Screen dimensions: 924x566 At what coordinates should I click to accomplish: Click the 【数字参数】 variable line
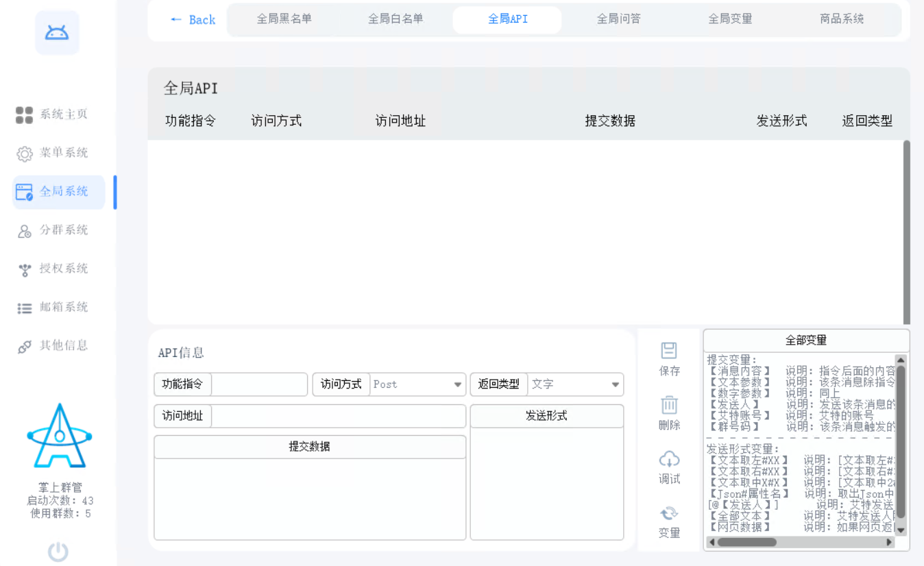(774, 393)
